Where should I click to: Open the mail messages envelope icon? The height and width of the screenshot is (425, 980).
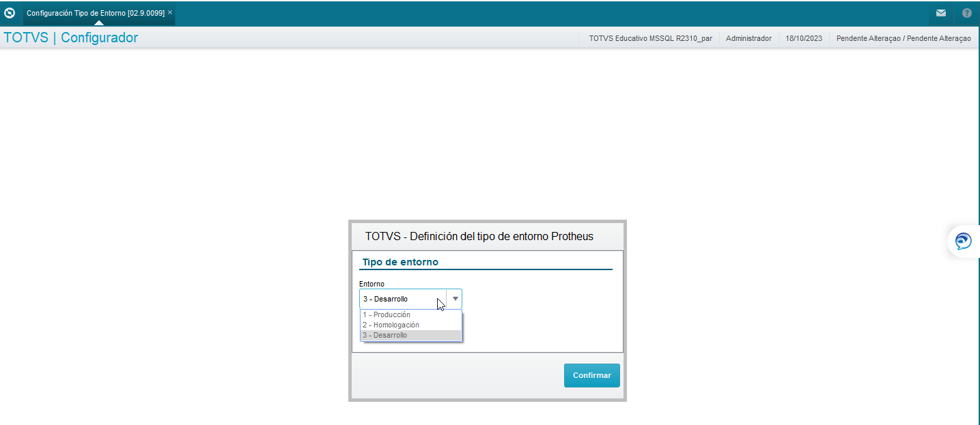[941, 13]
